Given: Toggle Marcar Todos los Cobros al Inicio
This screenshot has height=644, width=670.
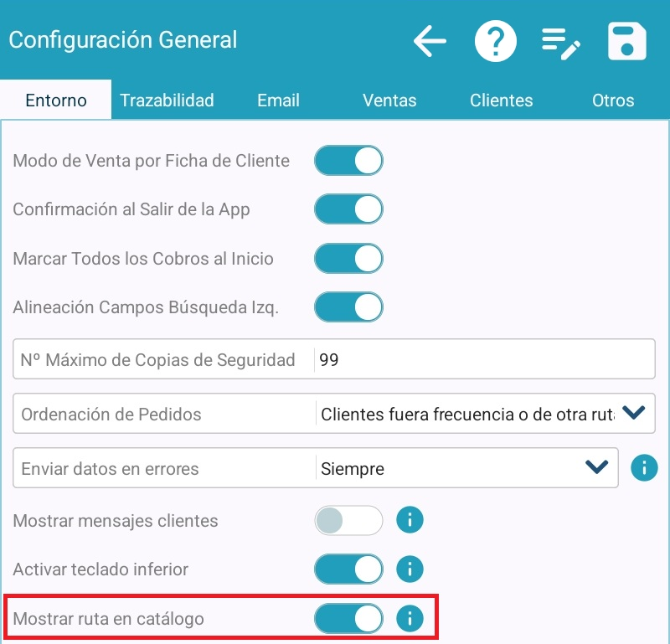Looking at the screenshot, I should (348, 259).
